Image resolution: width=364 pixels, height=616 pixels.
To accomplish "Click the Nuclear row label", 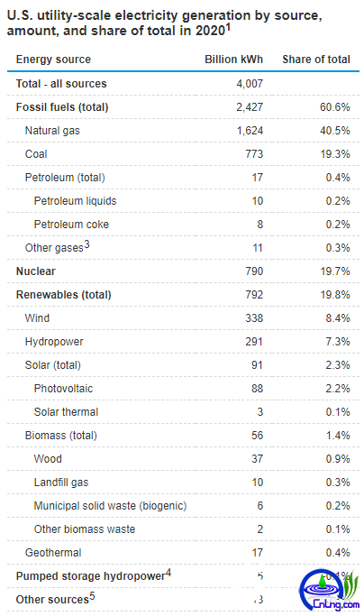I will pos(36,271).
